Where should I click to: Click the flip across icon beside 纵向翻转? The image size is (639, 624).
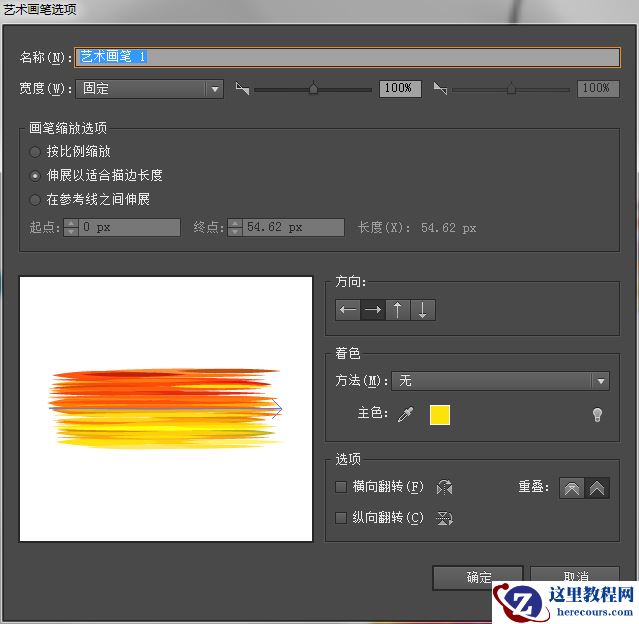click(444, 518)
